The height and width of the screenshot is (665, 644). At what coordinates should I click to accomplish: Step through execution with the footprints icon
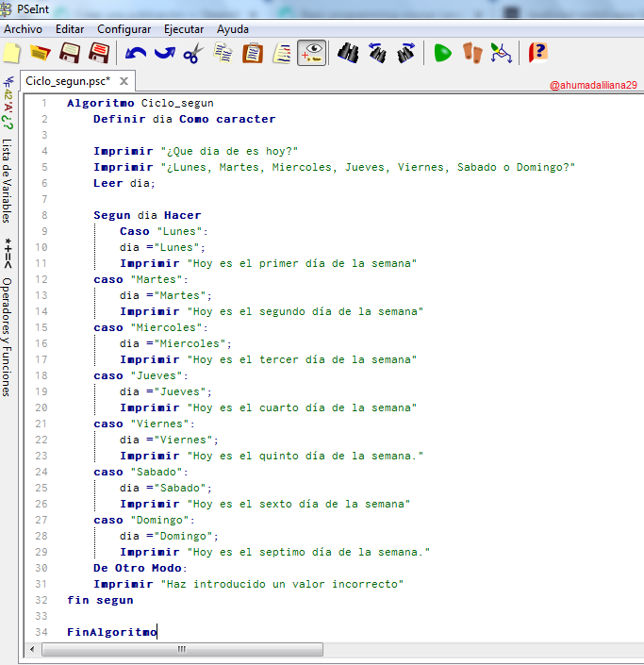click(472, 54)
